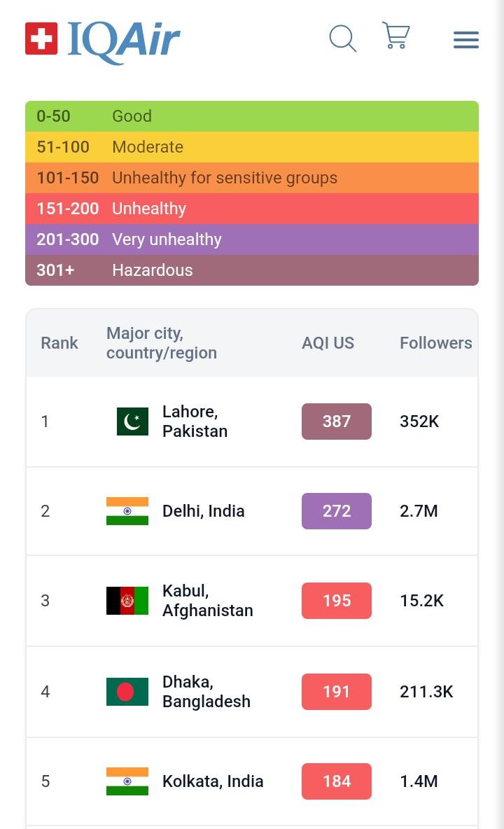Open the Delhi, India city link
Image resolution: width=504 pixels, height=829 pixels.
[x=203, y=511]
